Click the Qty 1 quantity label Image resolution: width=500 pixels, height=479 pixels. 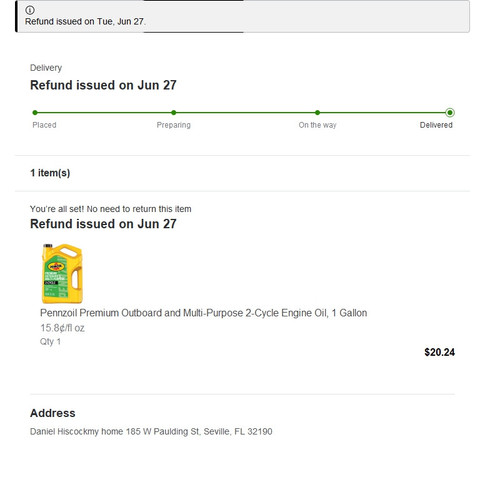click(50, 342)
